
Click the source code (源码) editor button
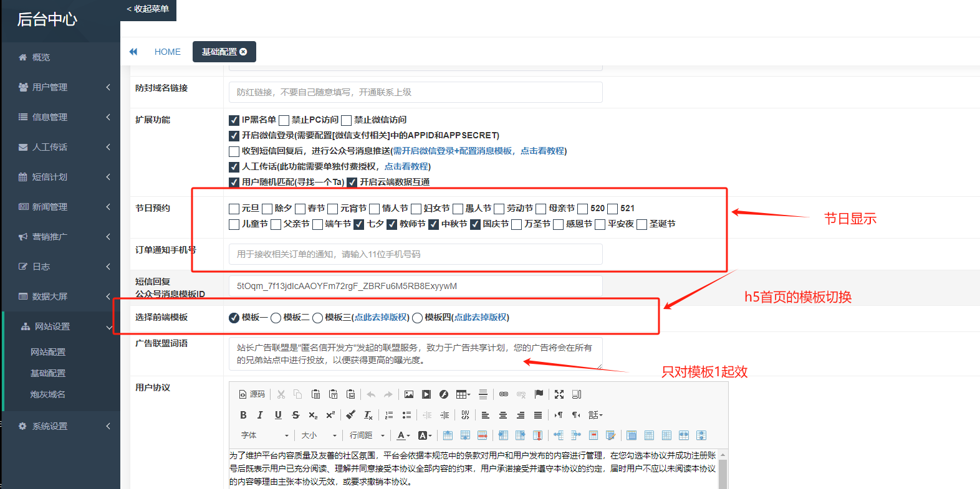pos(252,394)
